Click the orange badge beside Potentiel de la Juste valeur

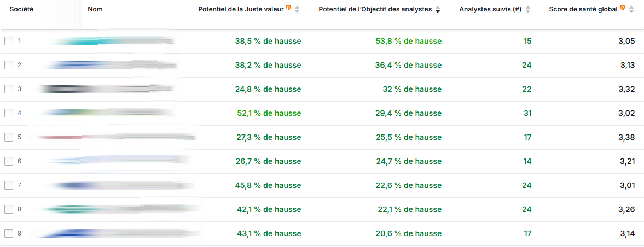(x=288, y=8)
